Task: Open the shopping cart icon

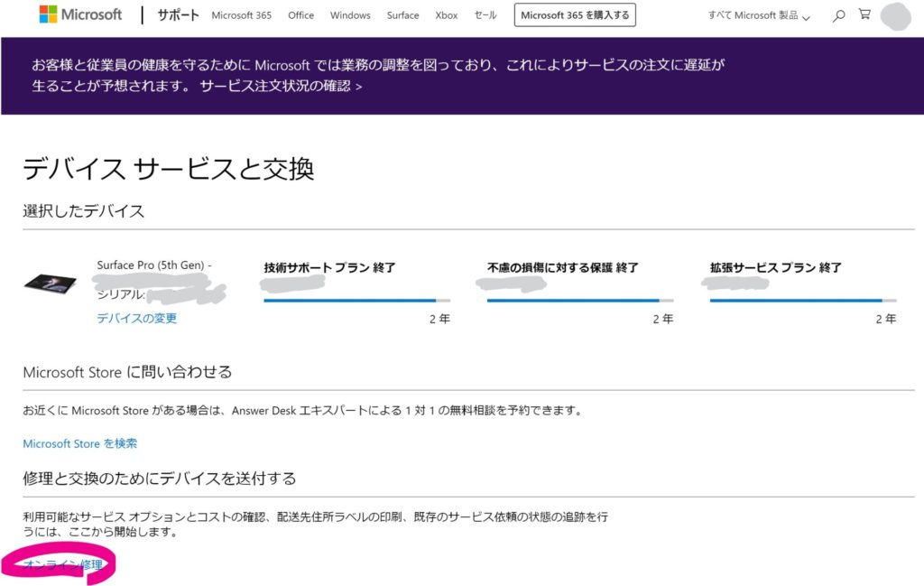Action: point(864,14)
